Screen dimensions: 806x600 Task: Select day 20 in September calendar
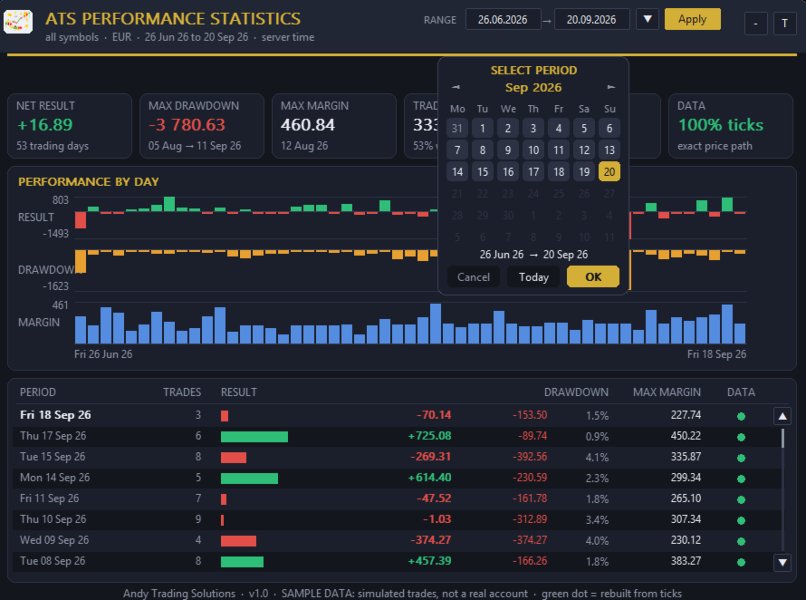(609, 172)
